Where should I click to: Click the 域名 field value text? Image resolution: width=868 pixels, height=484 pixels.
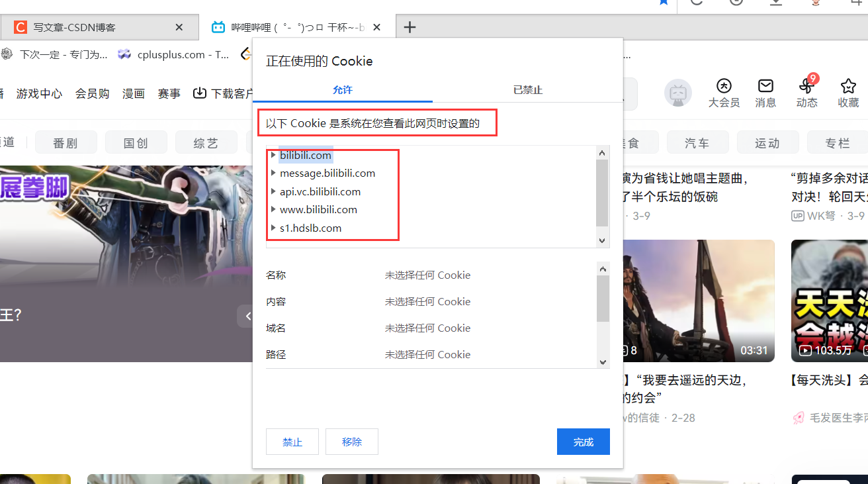427,328
